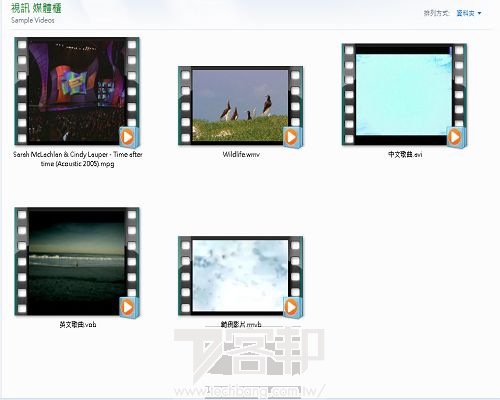Screen dimensions: 500x400
Task: Click the 視訊 媒體櫃 library heading
Action: point(36,8)
